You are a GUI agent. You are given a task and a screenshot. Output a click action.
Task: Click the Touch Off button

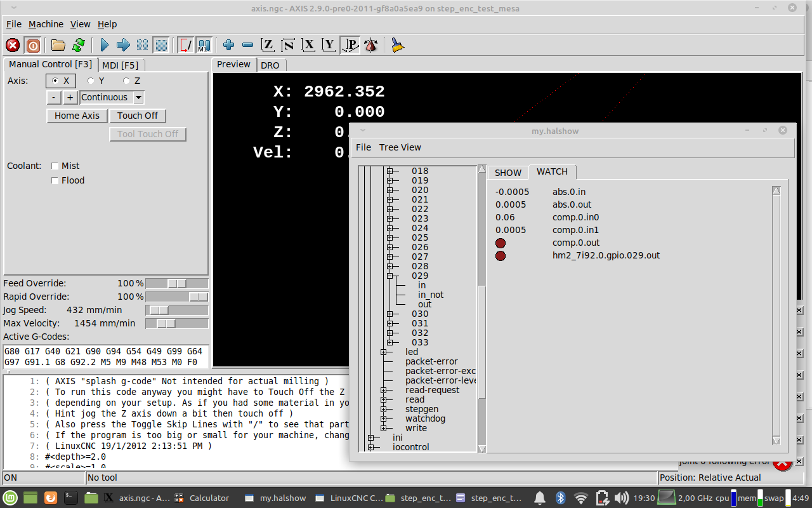click(138, 116)
